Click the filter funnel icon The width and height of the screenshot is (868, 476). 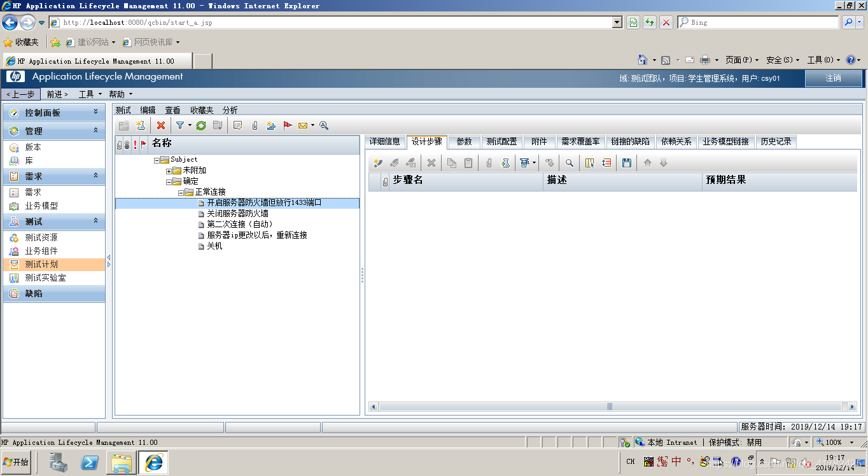tap(180, 125)
